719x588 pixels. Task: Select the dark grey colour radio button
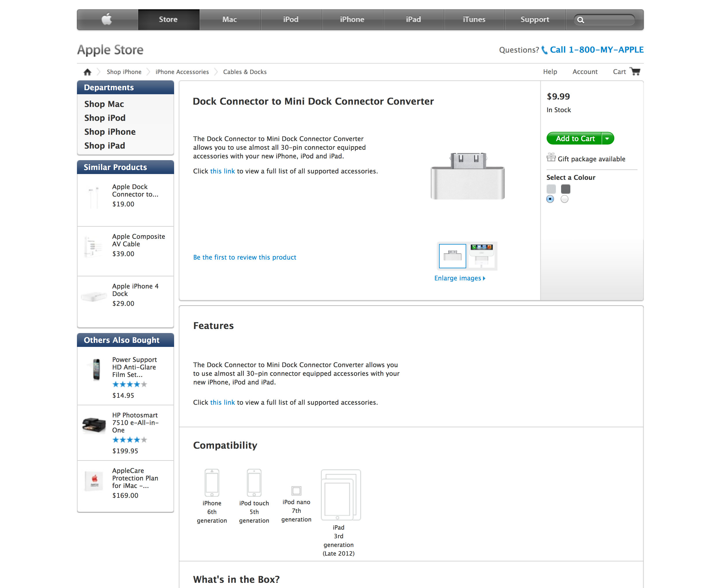coord(565,199)
